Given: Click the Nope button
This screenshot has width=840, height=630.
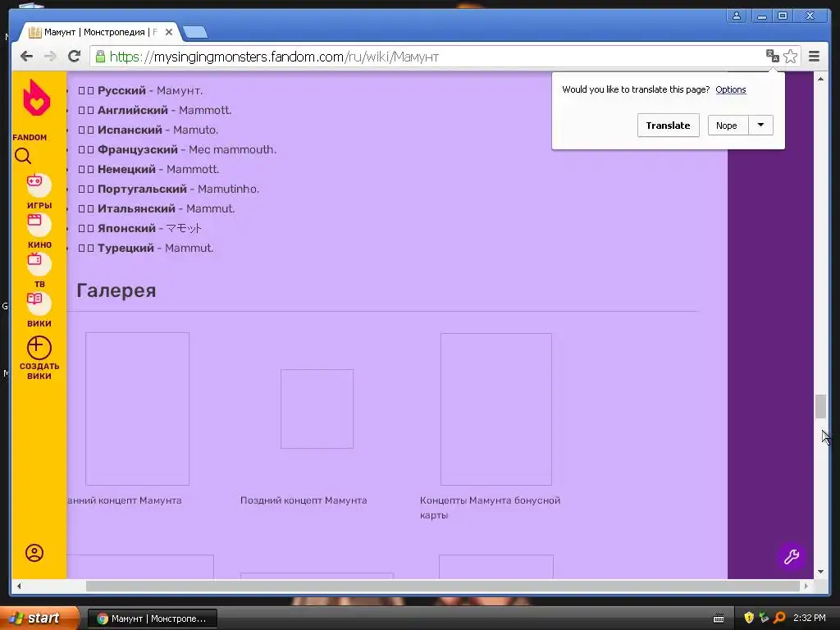Looking at the screenshot, I should point(727,126).
